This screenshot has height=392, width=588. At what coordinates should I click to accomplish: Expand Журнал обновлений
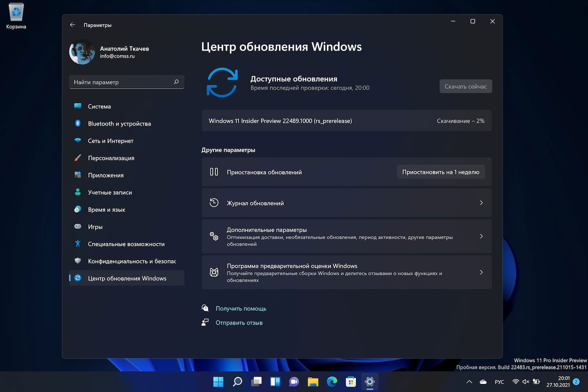point(347,203)
